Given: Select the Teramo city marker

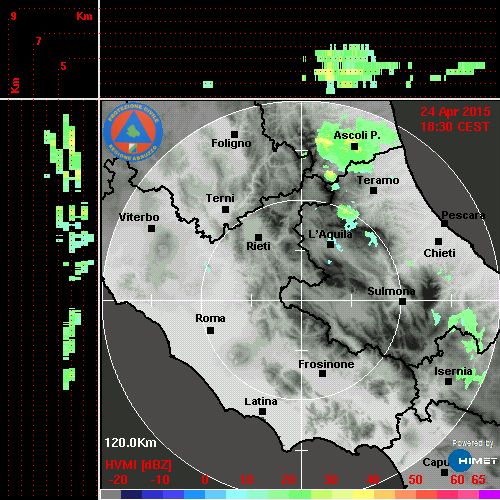Looking at the screenshot, I should [374, 191].
